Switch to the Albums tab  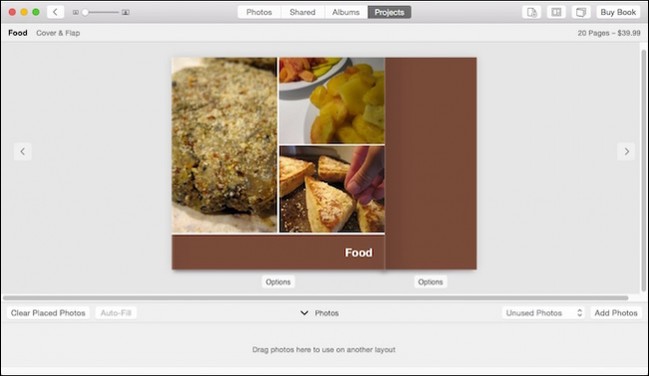(346, 12)
